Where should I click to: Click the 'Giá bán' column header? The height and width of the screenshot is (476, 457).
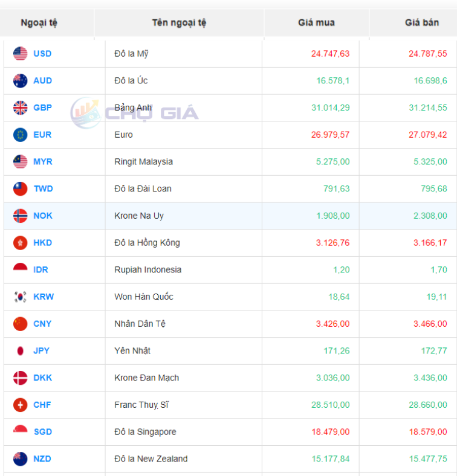[422, 23]
